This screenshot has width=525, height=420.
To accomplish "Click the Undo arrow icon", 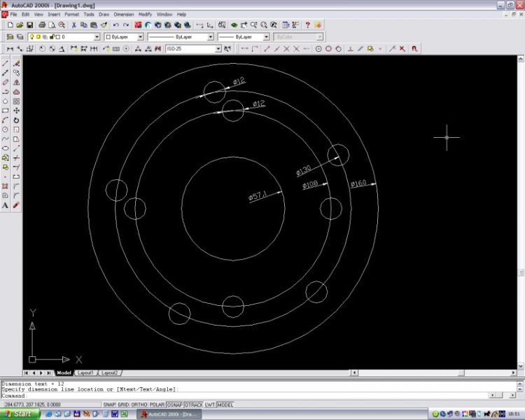I will pyautogui.click(x=115, y=24).
